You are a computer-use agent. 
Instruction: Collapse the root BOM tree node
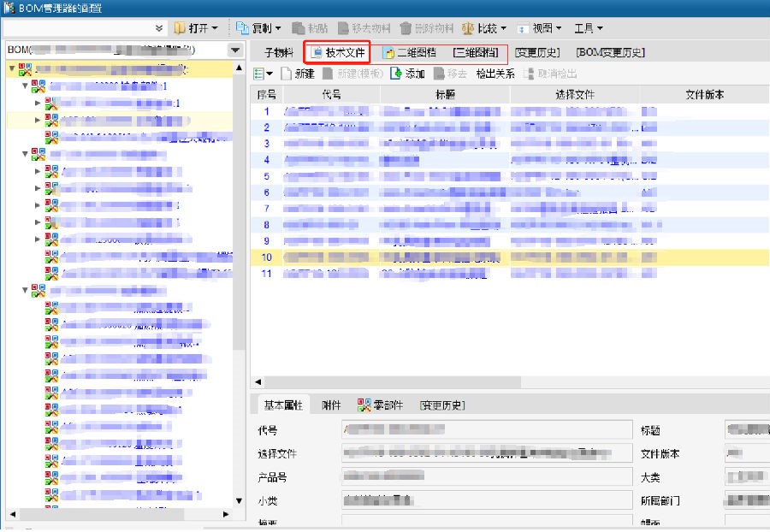point(13,68)
